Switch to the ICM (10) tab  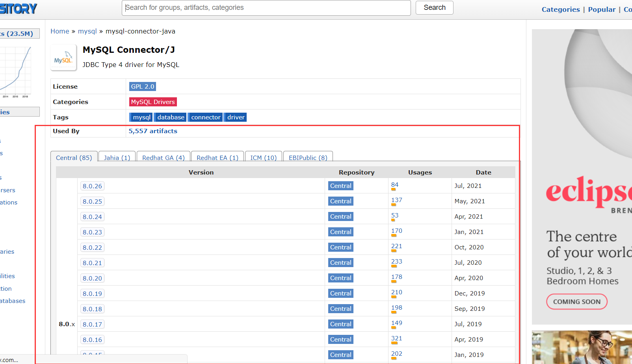pyautogui.click(x=264, y=157)
